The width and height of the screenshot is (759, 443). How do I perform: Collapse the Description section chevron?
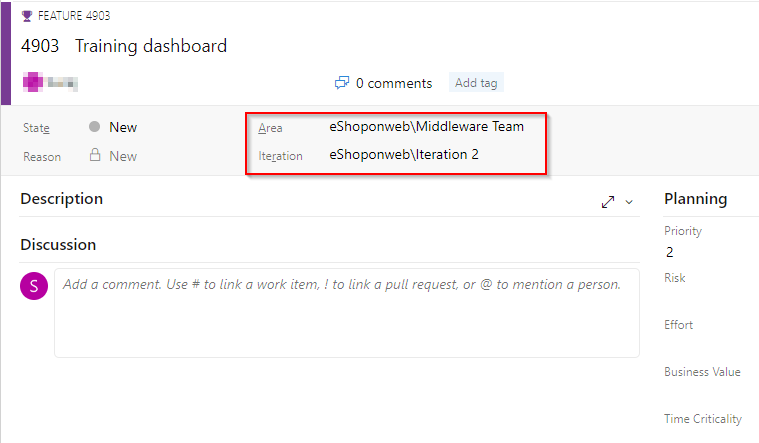[x=629, y=202]
